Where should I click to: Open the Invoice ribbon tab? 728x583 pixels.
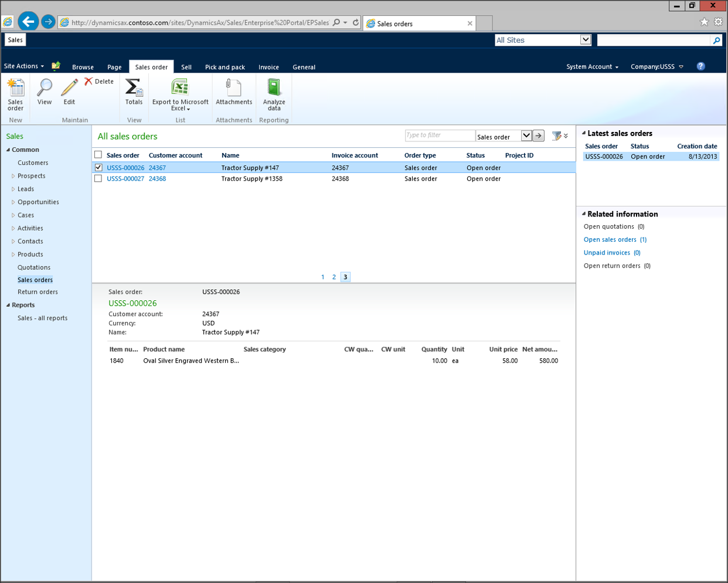268,67
